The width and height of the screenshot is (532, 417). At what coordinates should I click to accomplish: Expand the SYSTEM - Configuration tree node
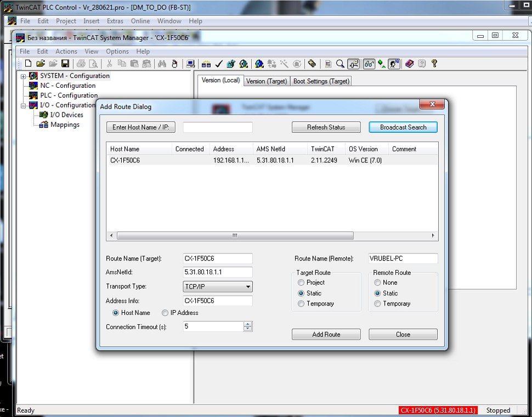24,76
